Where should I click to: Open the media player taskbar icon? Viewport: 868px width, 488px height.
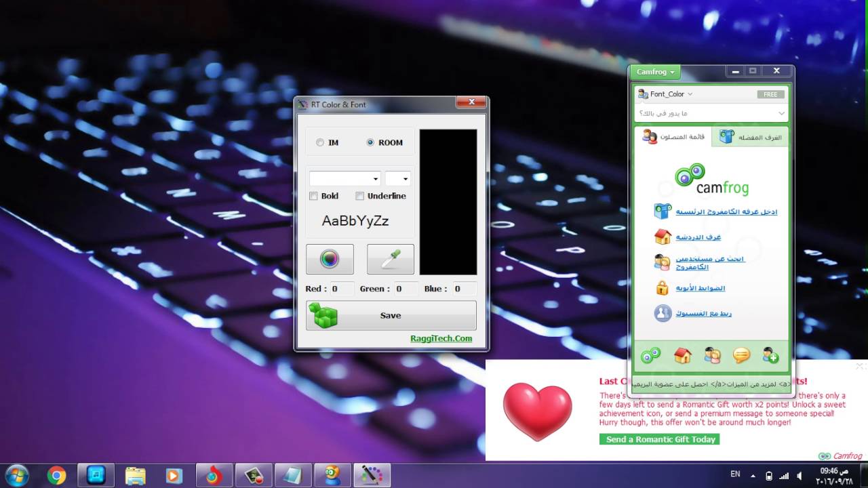click(174, 476)
